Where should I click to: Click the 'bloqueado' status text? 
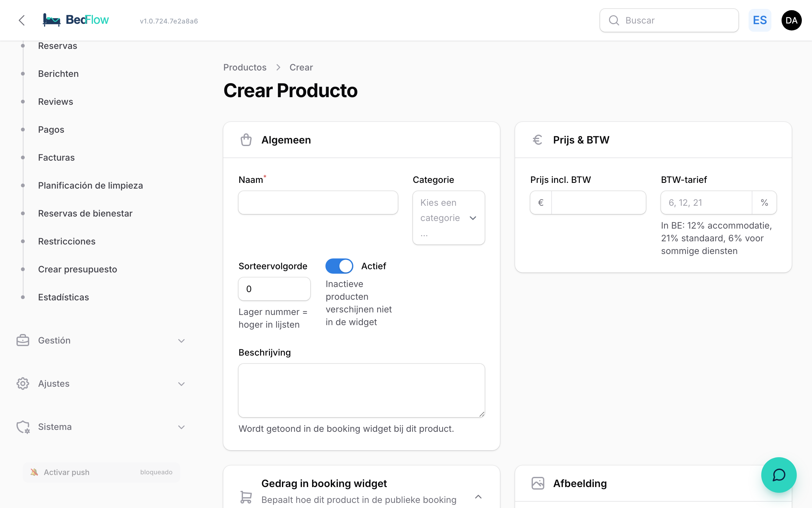[156, 472]
